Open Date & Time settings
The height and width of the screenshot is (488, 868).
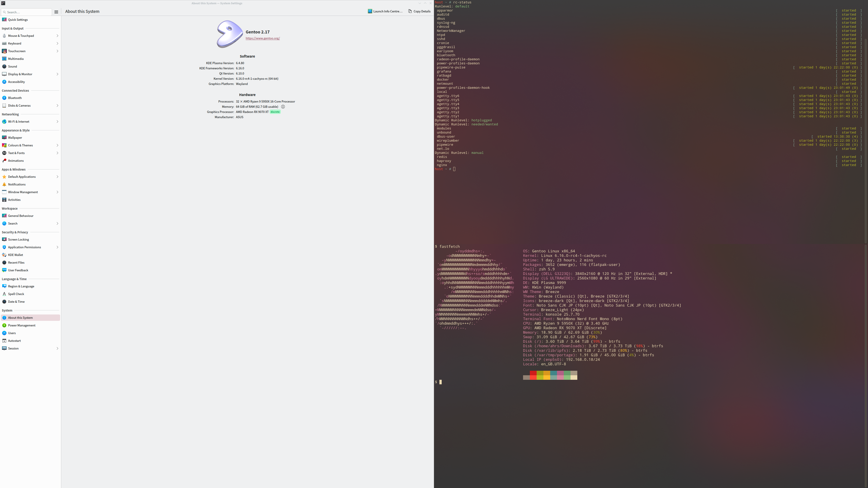[x=30, y=302]
